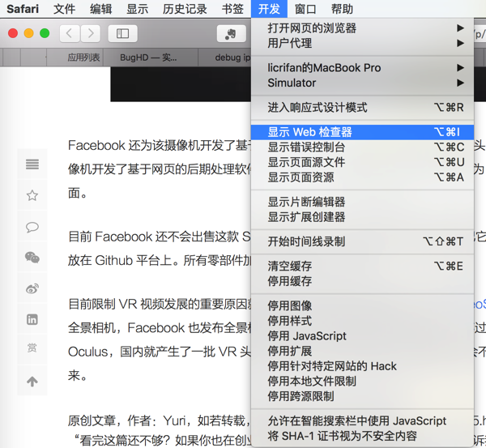Click the Evernote elephant extension icon
Image resolution: width=486 pixels, height=448 pixels.
click(231, 33)
